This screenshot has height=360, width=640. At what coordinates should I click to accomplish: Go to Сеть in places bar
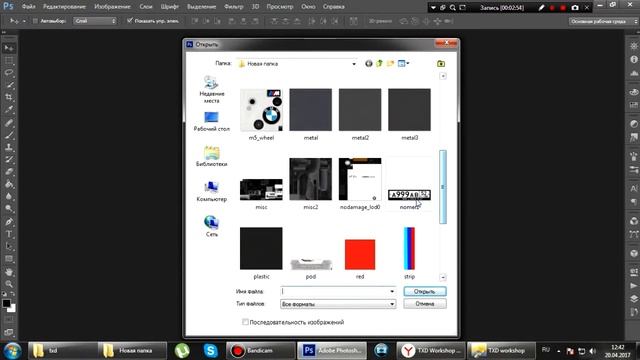(211, 227)
